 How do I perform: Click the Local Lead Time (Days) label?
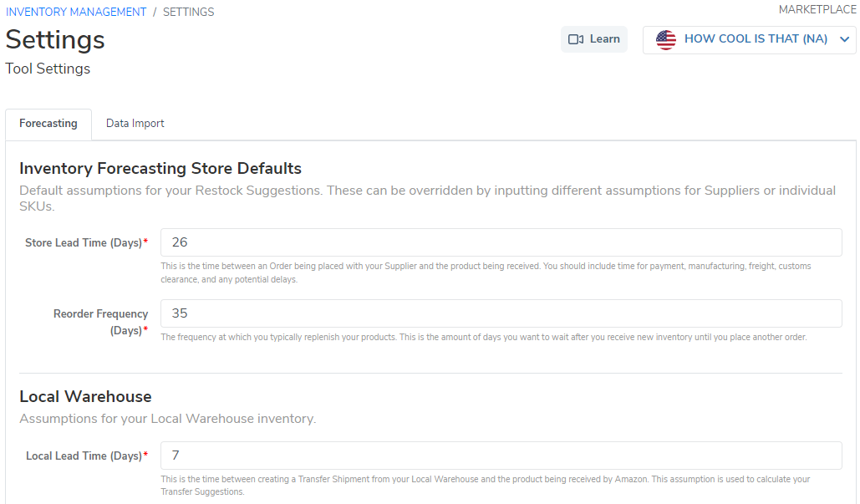pos(84,456)
